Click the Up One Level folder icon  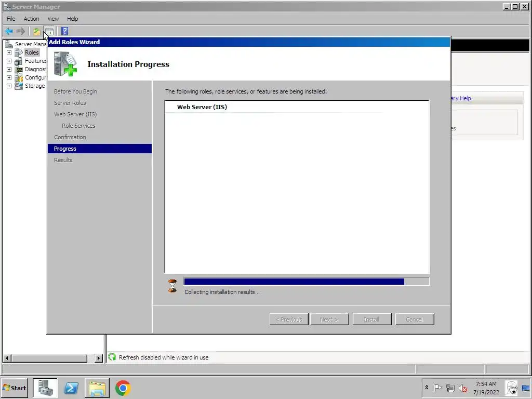click(37, 32)
